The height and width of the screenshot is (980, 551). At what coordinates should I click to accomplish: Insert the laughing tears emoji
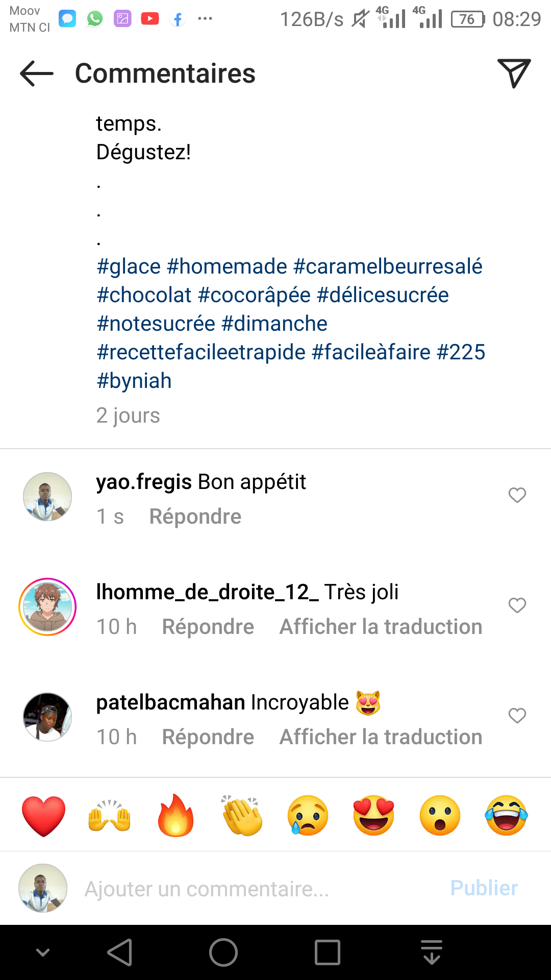click(x=506, y=815)
